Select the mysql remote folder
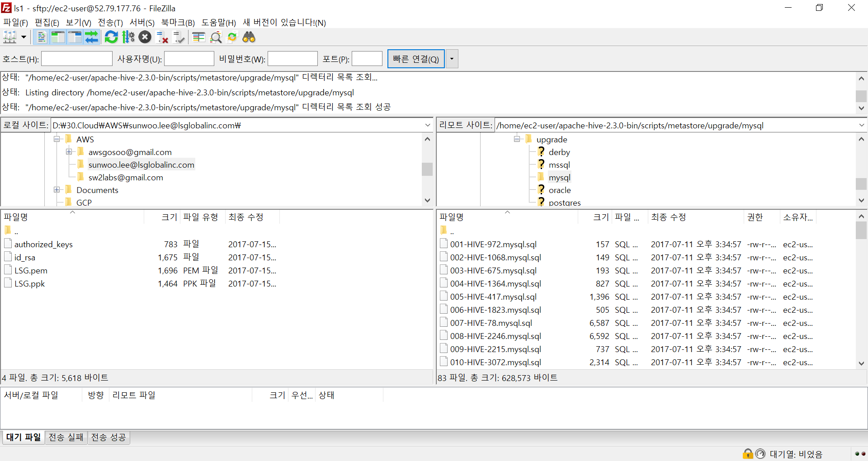 (x=560, y=178)
